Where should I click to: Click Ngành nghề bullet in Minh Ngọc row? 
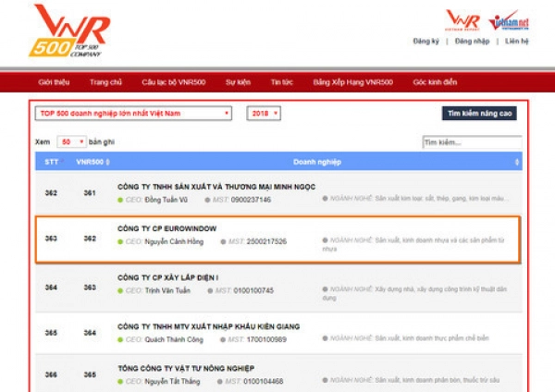325,199
